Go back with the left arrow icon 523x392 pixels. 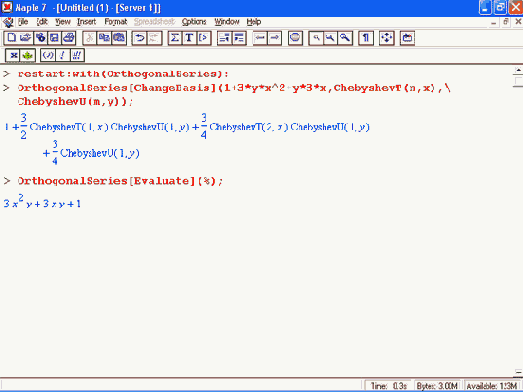[x=260, y=38]
